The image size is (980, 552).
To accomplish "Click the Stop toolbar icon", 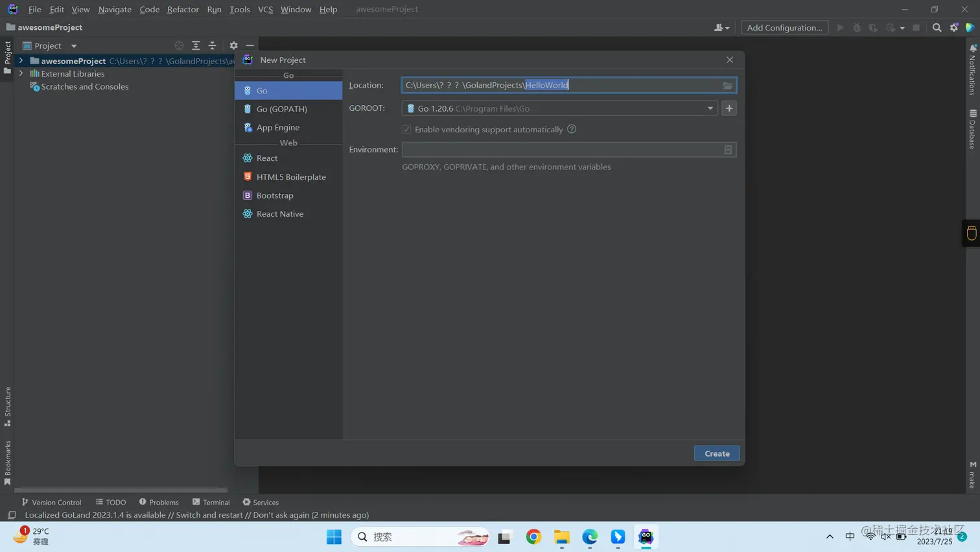I will pyautogui.click(x=916, y=27).
